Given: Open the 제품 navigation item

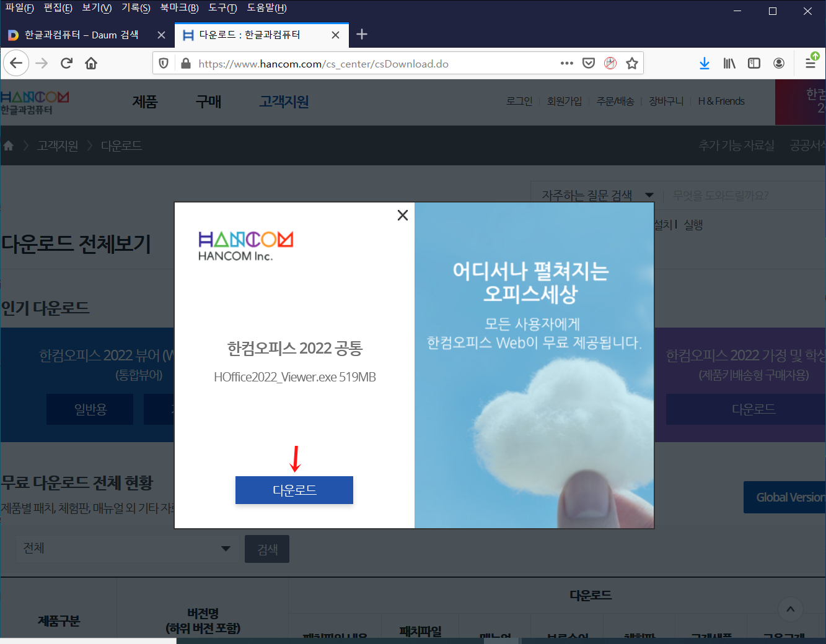Looking at the screenshot, I should pos(145,102).
